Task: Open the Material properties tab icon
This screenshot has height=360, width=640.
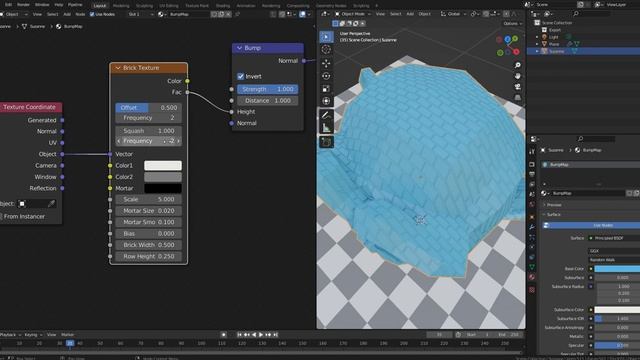Action: click(532, 277)
